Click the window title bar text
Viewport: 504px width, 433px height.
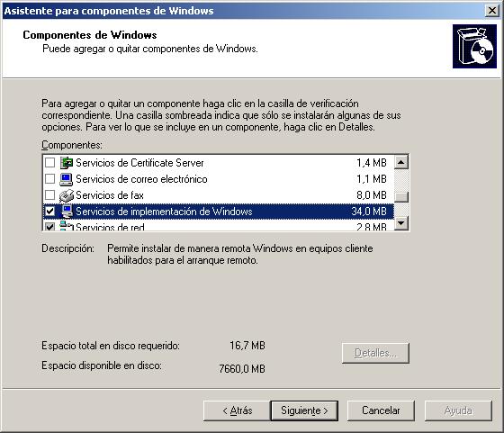109,11
